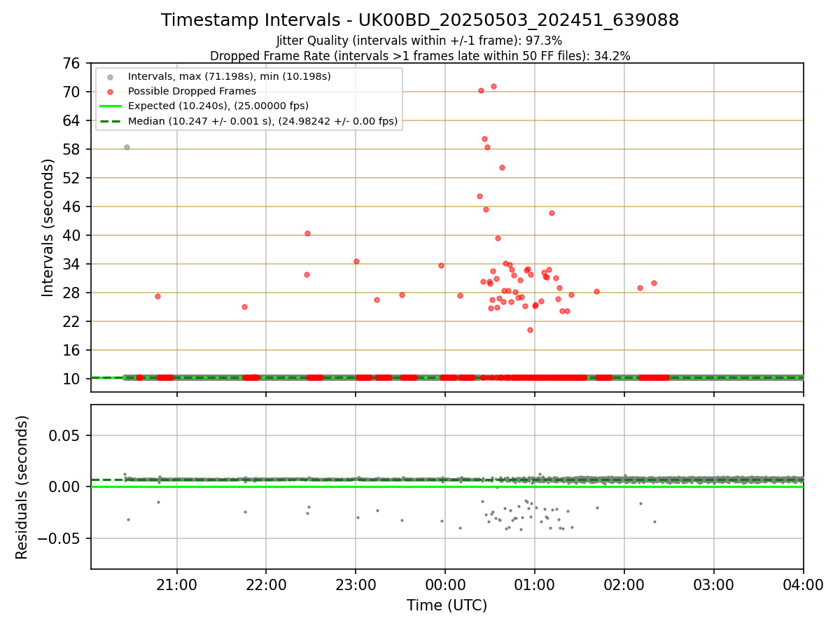This screenshot has width=840, height=630.
Task: Click the 'Residuals (seconds)' y-axis label
Action: (22, 487)
